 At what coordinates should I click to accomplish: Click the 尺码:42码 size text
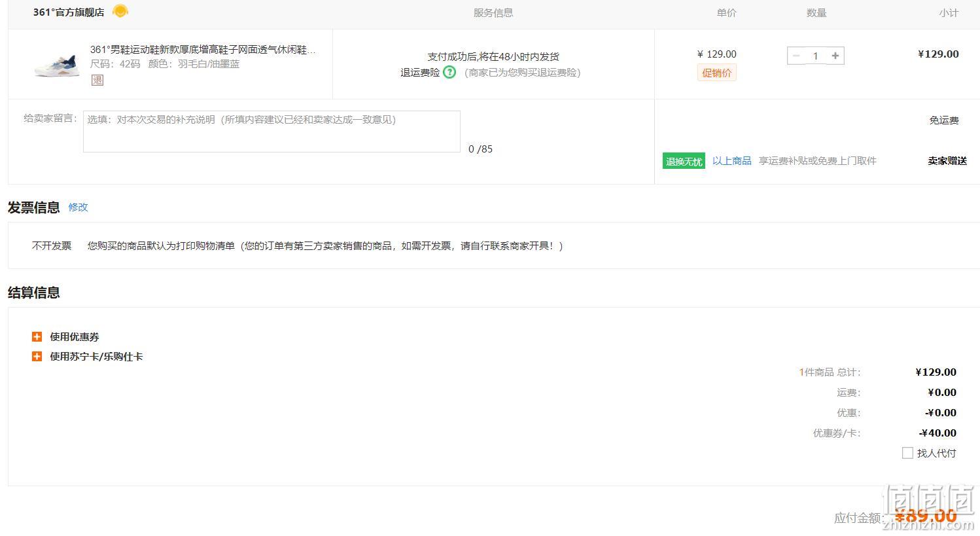[x=115, y=63]
